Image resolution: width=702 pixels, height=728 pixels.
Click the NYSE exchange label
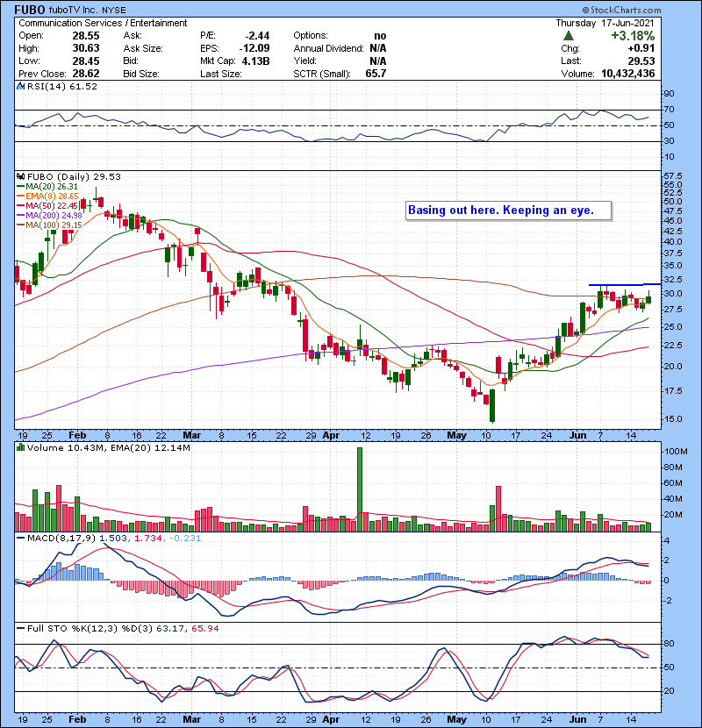pyautogui.click(x=114, y=11)
